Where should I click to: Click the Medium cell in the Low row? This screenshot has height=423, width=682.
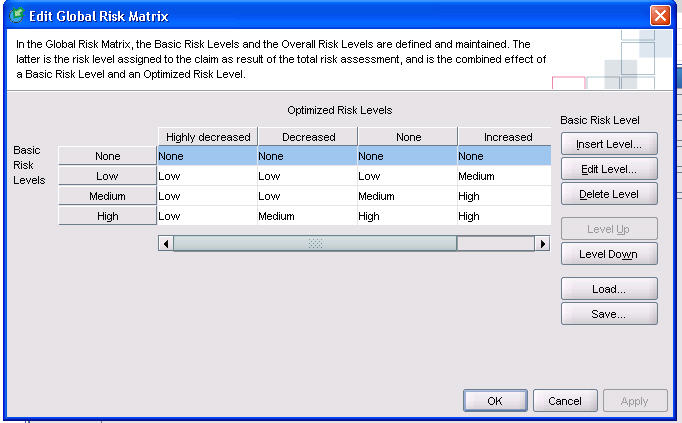click(x=505, y=176)
